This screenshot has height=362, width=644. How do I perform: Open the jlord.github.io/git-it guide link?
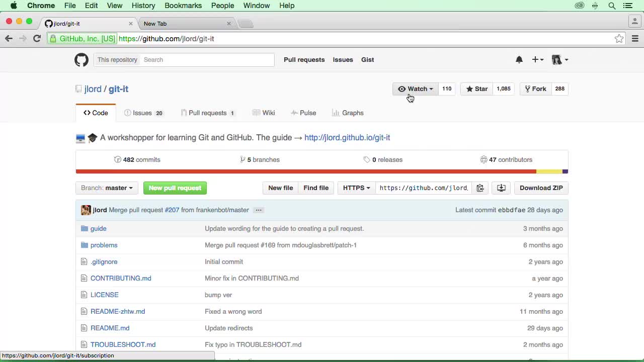(347, 138)
